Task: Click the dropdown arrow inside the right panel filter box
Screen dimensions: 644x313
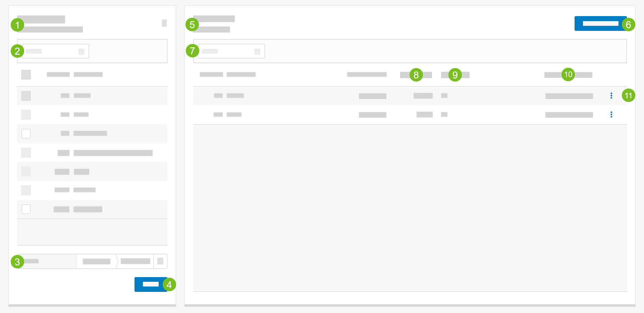Action: pyautogui.click(x=257, y=51)
